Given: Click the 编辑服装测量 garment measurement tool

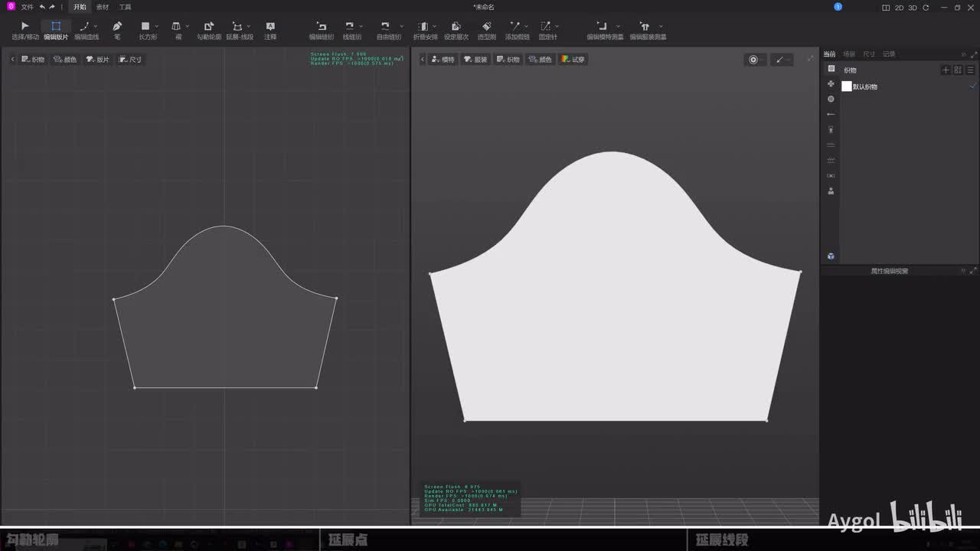Looking at the screenshot, I should 646,30.
